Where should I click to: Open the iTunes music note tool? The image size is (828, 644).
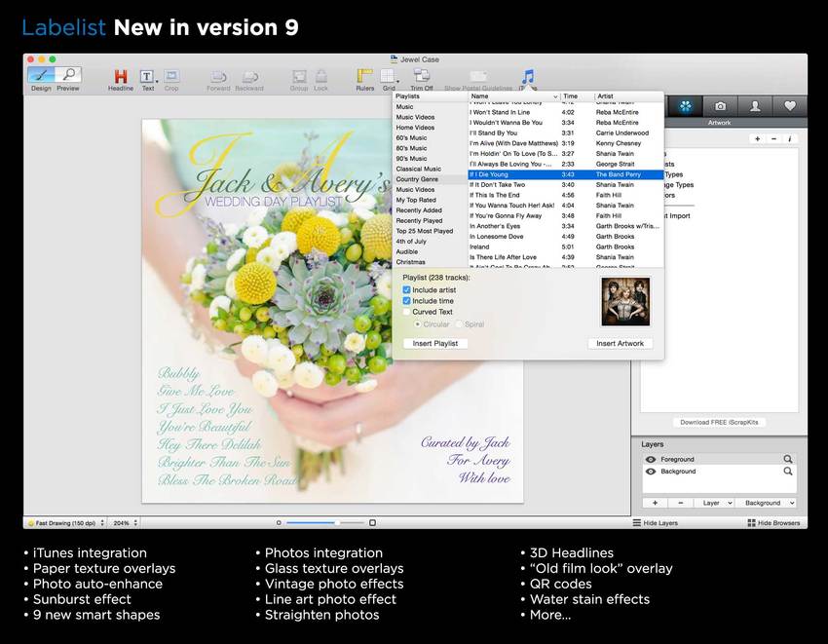tap(527, 76)
